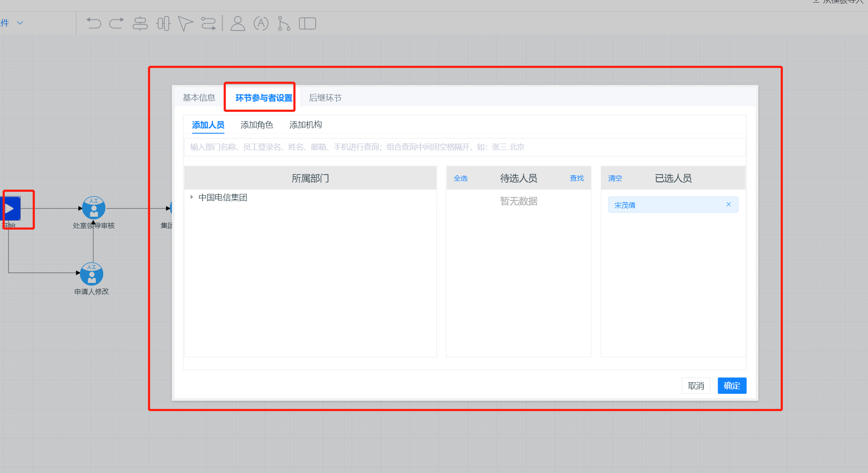
Task: Go to the 后继环节 tab
Action: [325, 98]
